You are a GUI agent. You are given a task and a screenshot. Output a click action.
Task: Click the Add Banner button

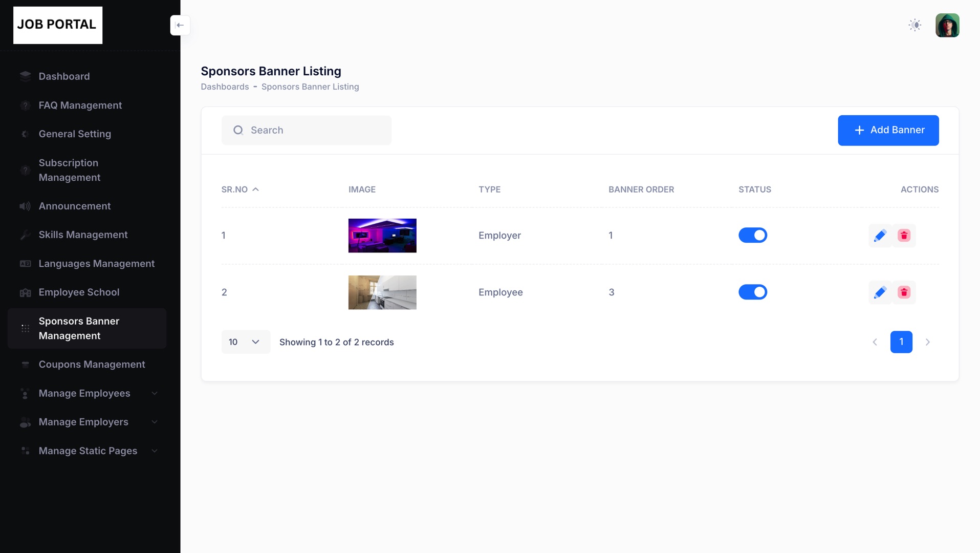coord(888,130)
